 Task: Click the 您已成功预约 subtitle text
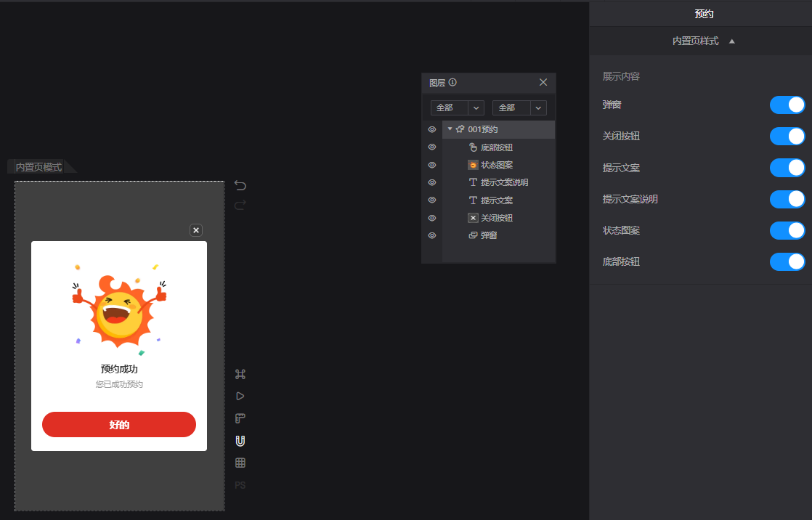[x=119, y=384]
